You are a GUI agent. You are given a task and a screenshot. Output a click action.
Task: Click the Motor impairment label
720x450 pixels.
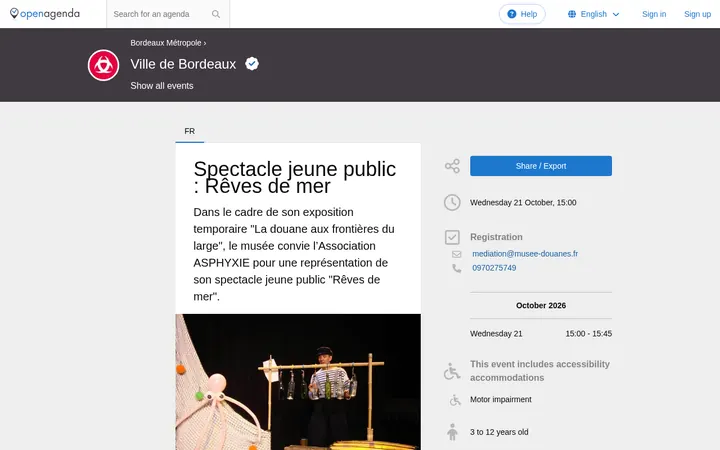point(501,399)
